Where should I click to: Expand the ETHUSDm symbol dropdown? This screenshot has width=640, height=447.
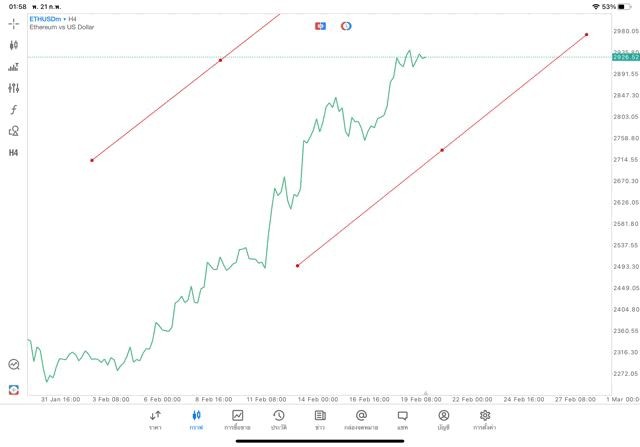(x=47, y=18)
